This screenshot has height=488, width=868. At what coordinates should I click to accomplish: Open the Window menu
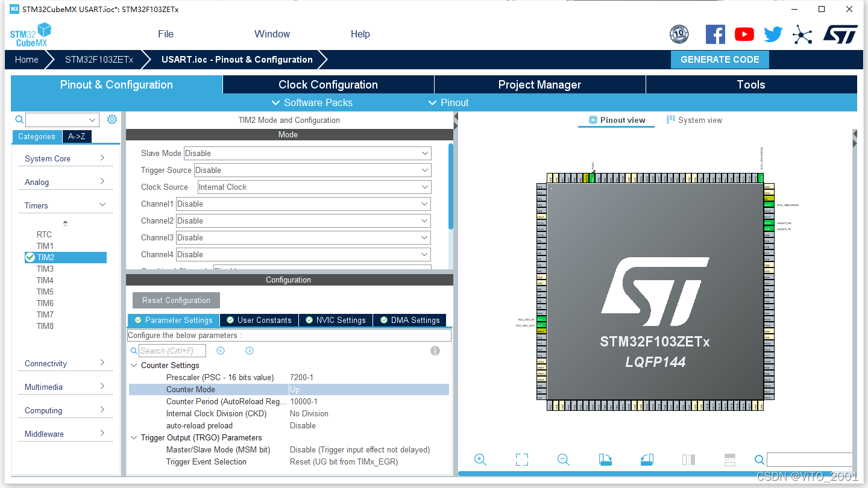click(272, 34)
